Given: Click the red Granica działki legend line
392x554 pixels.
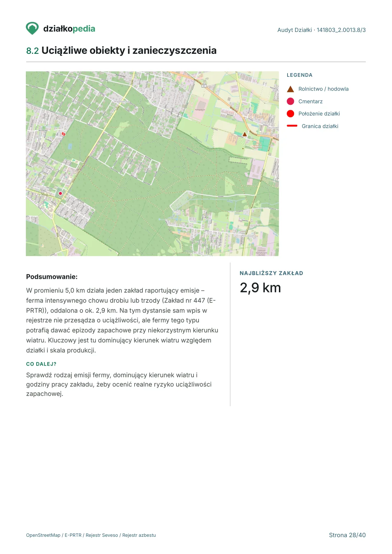Looking at the screenshot, I should point(292,126).
